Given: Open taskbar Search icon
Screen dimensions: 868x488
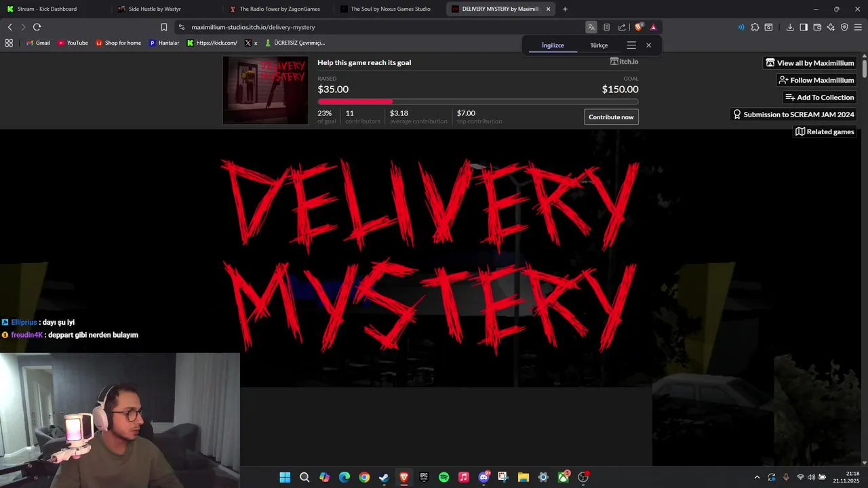Looking at the screenshot, I should (x=304, y=477).
